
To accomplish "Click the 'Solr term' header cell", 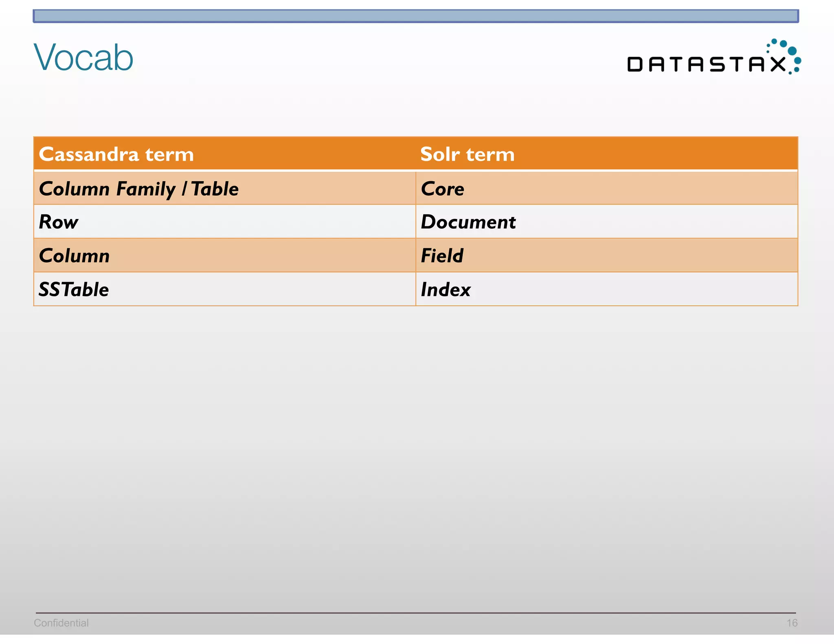I will point(606,154).
